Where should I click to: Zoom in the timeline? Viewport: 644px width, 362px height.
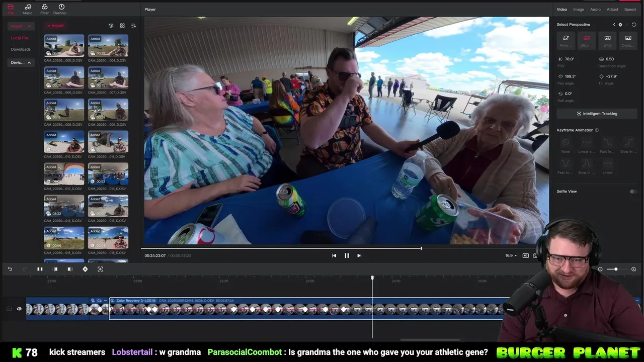633,269
